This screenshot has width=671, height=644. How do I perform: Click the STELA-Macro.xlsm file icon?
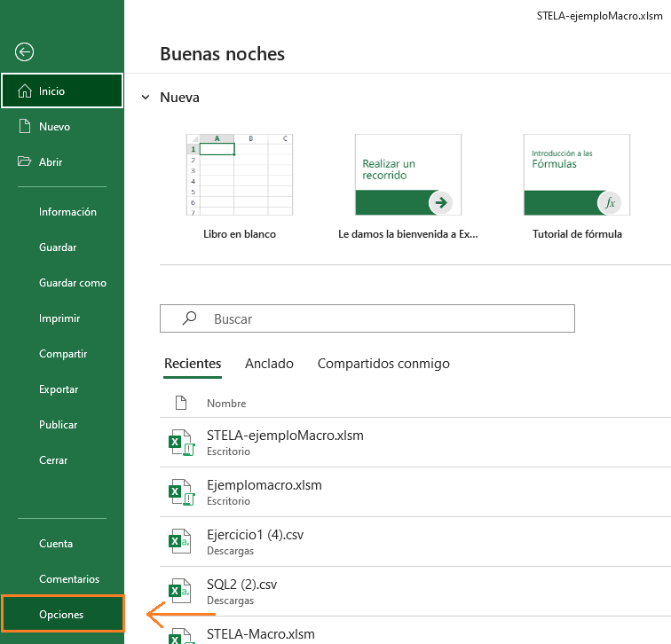[x=181, y=636]
